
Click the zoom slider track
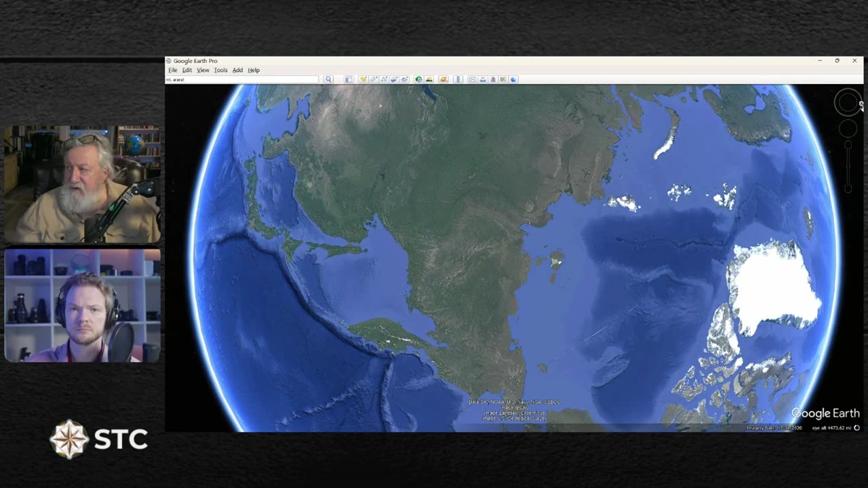(x=848, y=166)
